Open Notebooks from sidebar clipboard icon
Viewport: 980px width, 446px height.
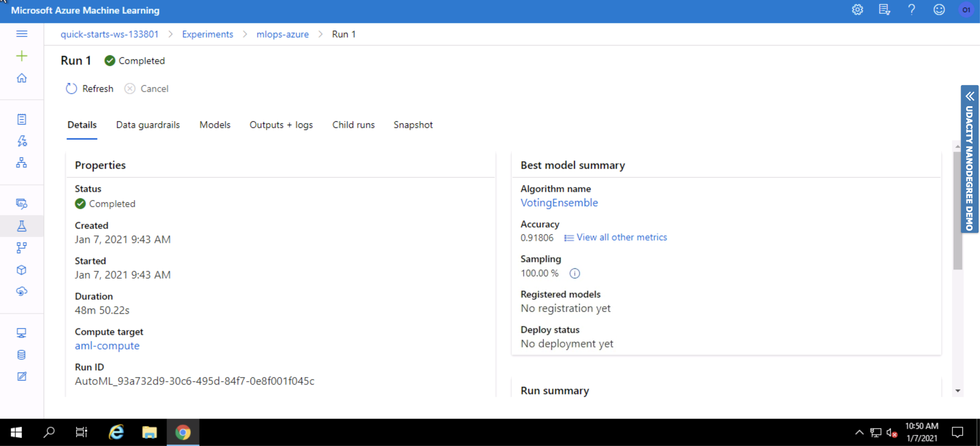[x=22, y=119]
